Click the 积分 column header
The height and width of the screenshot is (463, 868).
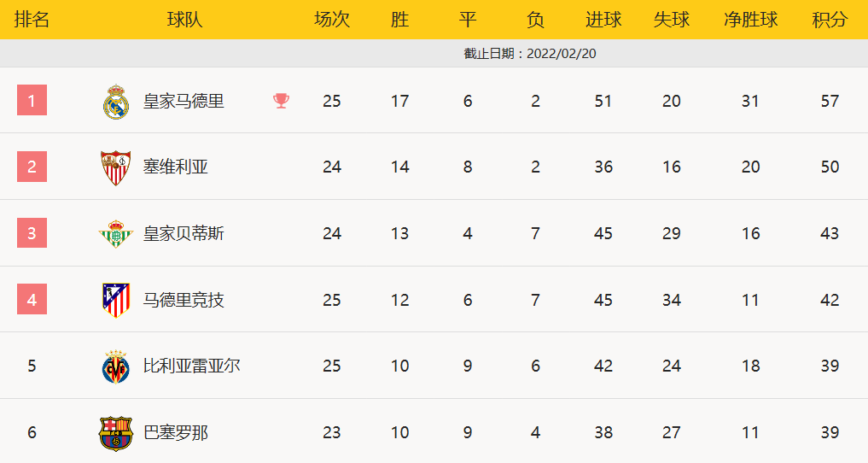click(830, 20)
